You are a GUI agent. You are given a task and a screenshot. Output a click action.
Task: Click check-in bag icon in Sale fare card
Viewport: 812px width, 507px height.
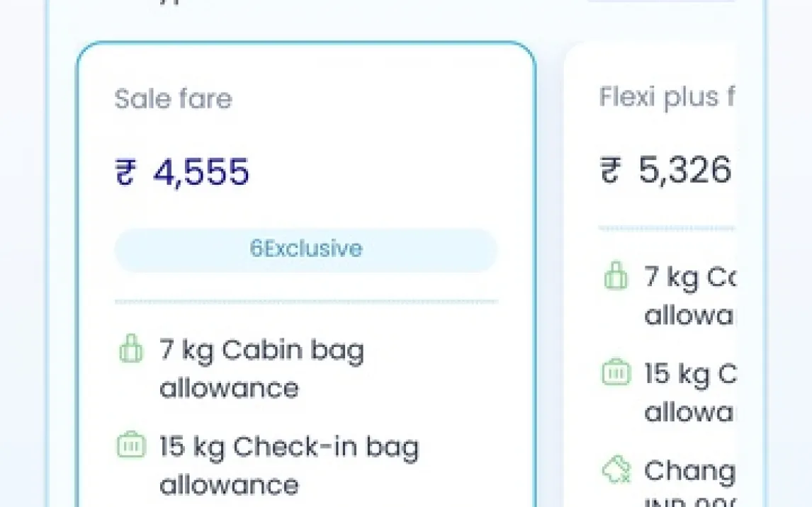tap(129, 446)
